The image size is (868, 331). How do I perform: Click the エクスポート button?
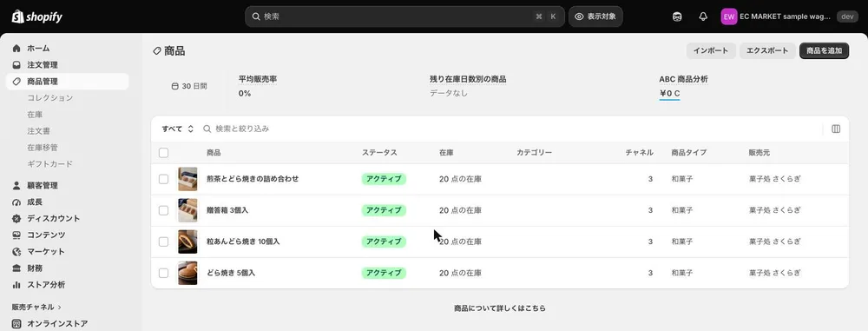click(x=767, y=51)
